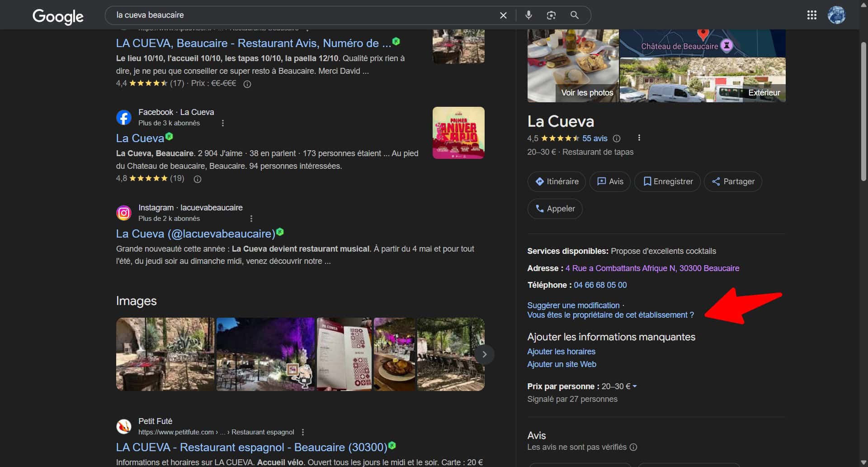The image size is (868, 467).
Task: Open the pergola dining tables image
Action: click(451, 354)
